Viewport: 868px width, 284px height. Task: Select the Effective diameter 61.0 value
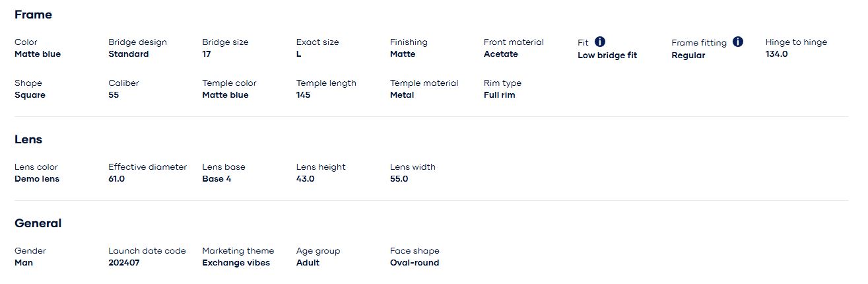click(x=116, y=179)
